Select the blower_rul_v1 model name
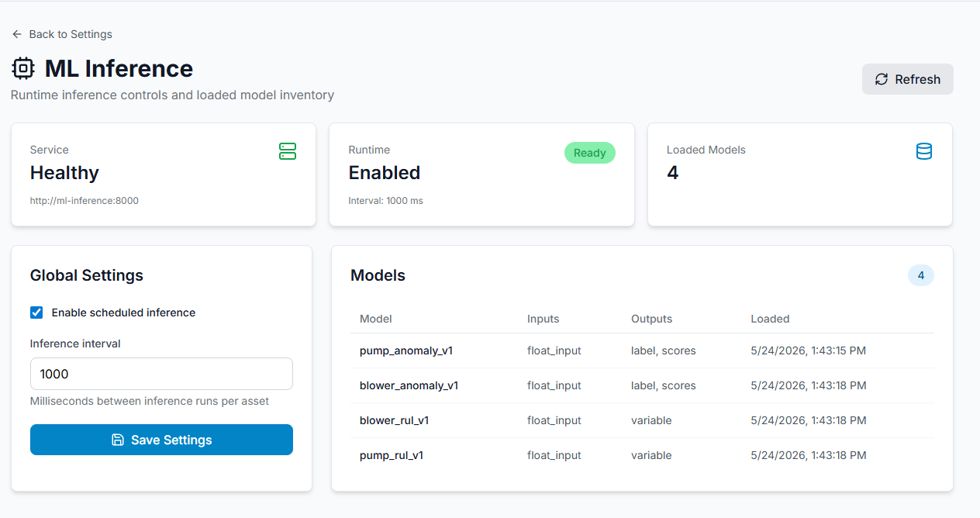The width and height of the screenshot is (980, 518). tap(395, 420)
